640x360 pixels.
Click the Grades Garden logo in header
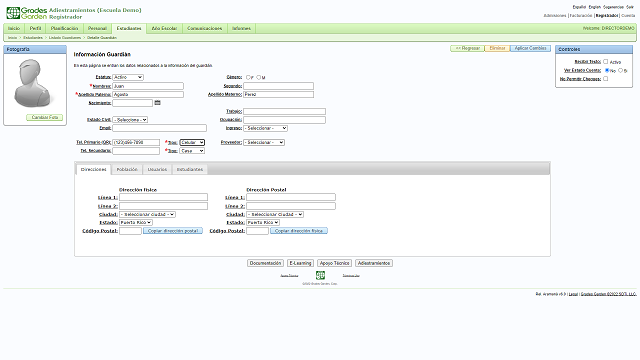pyautogui.click(x=27, y=13)
